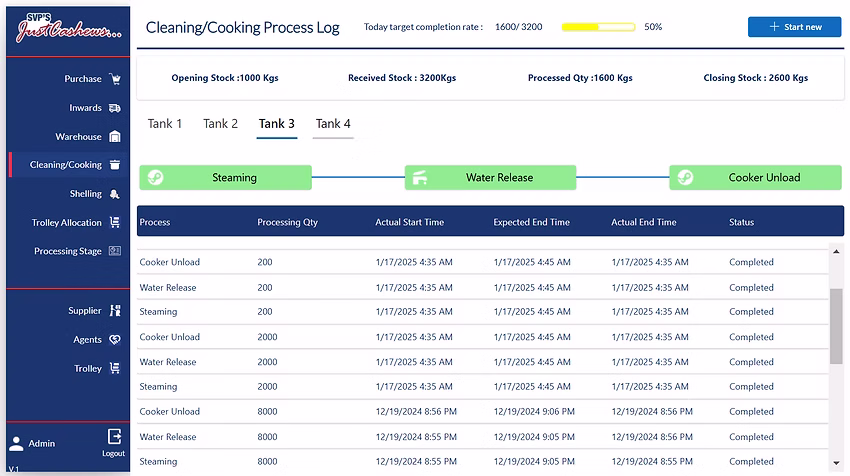Click the Supplier icon in sidebar
This screenshot has height=476, width=850.
coord(115,311)
